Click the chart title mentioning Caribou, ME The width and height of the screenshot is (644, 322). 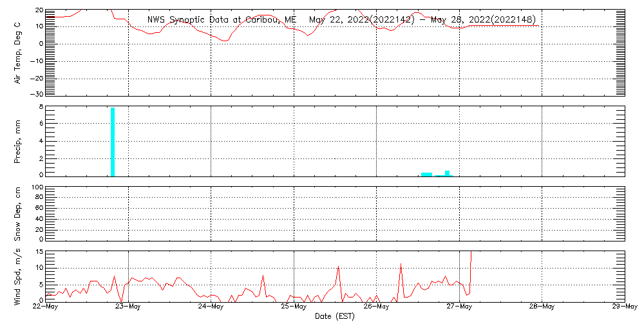[341, 19]
